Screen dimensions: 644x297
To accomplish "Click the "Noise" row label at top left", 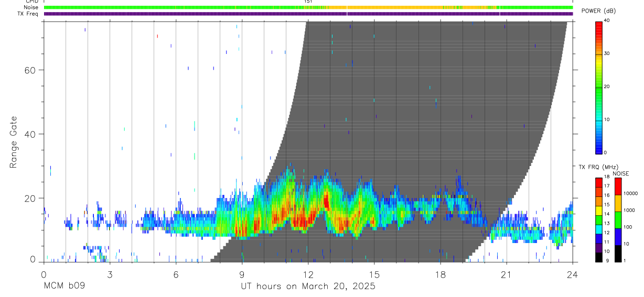I will (x=30, y=8).
